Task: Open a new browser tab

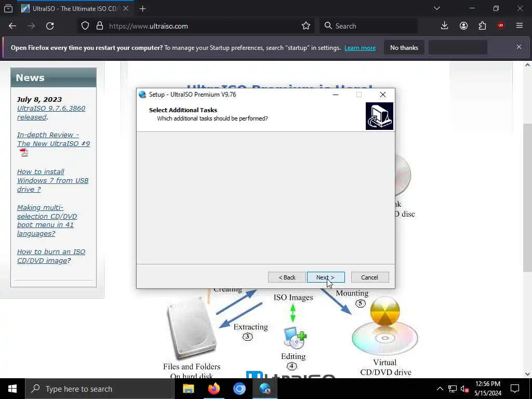Action: point(142,9)
